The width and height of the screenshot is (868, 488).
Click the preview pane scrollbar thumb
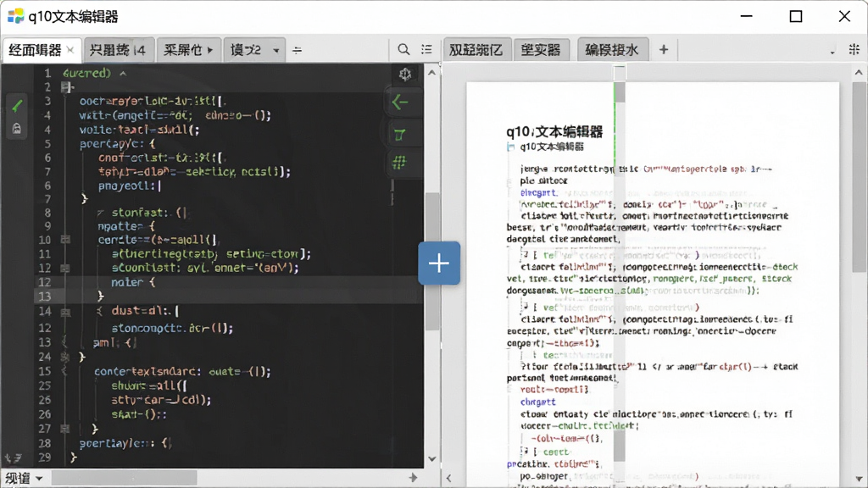860,176
